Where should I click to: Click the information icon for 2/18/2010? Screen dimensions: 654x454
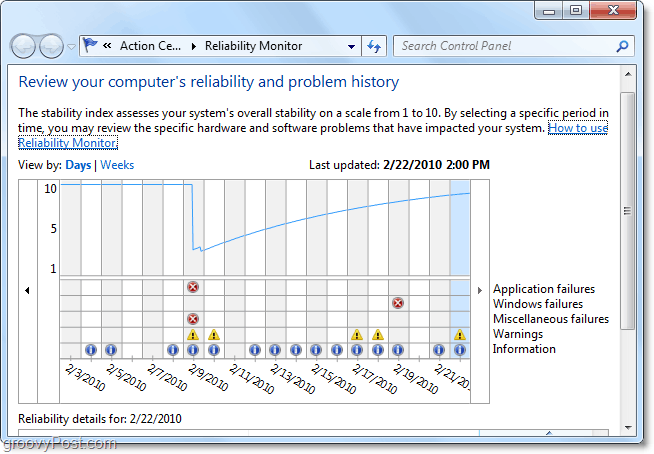click(378, 350)
